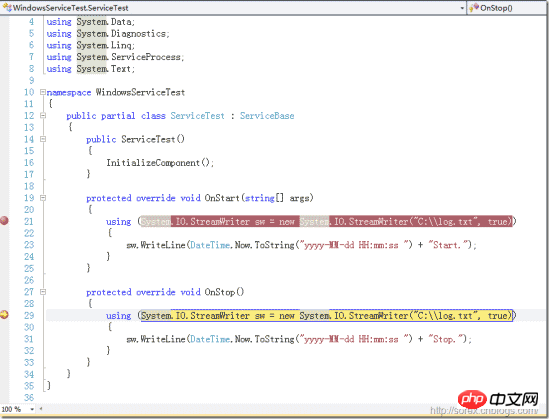Collapse the ServiceTest() constructor block
Screen dimensions: 549x419
(x=42, y=139)
